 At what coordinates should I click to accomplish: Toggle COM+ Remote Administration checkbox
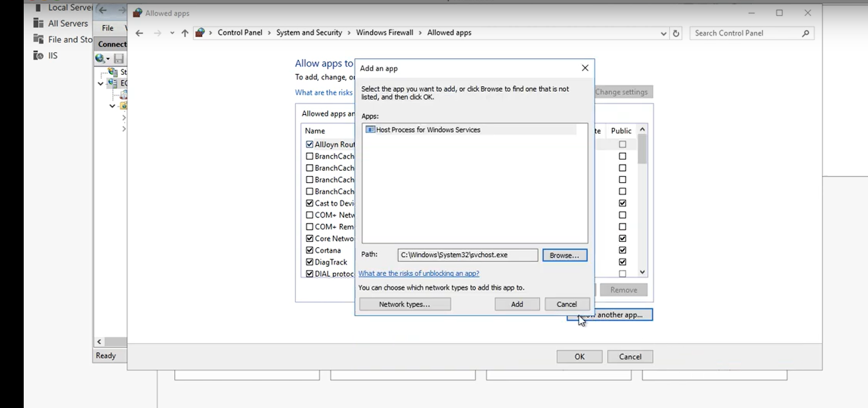click(x=309, y=226)
